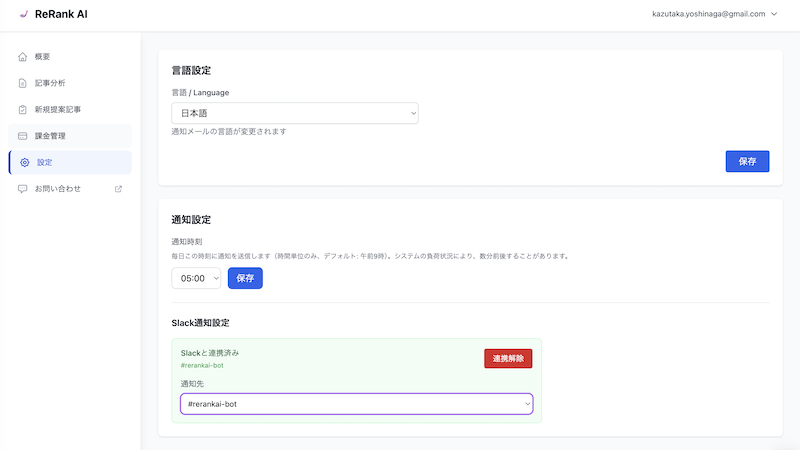Screen dimensions: 800x450
Task: Click the chat icon beside お問い合わせ
Action: (x=22, y=189)
